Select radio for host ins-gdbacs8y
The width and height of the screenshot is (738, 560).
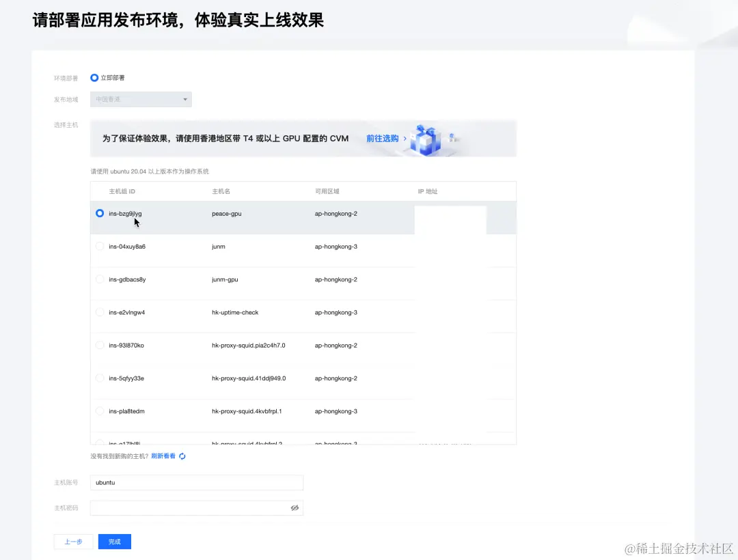pyautogui.click(x=100, y=279)
